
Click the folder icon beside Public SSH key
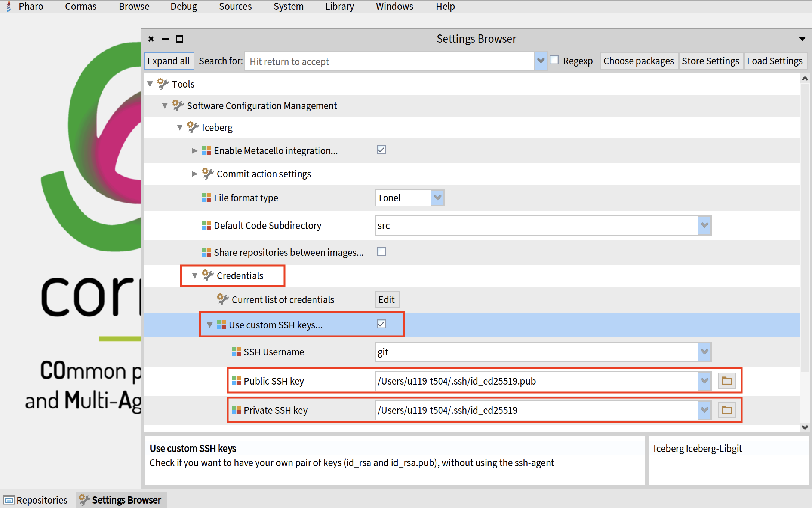pyautogui.click(x=726, y=381)
